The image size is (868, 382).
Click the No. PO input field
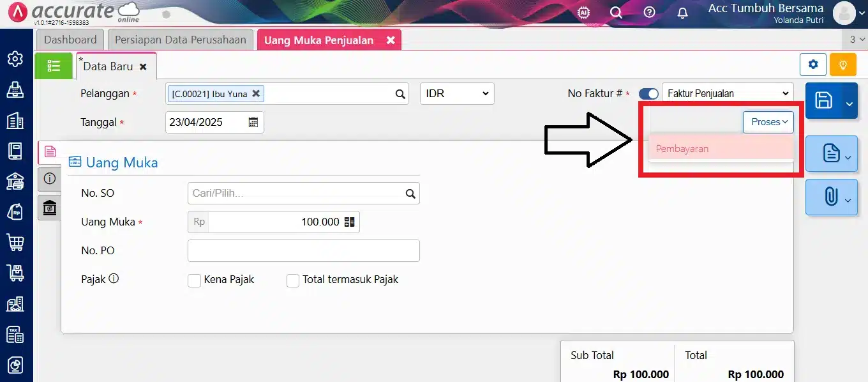pyautogui.click(x=304, y=250)
